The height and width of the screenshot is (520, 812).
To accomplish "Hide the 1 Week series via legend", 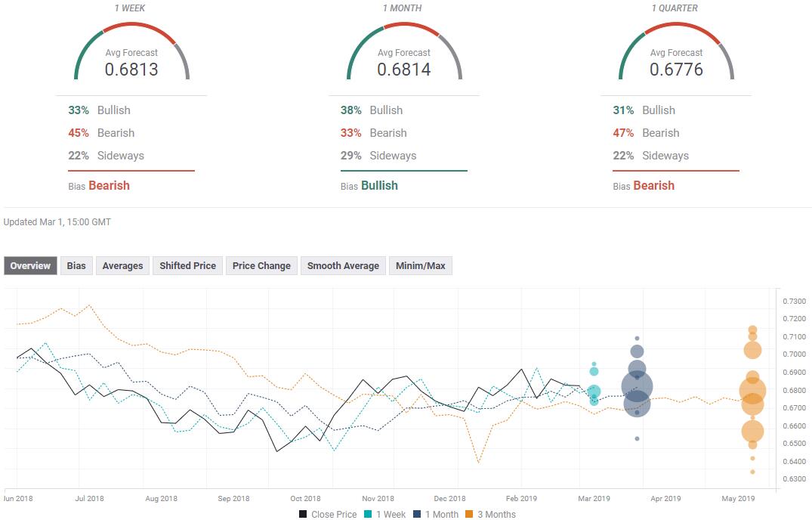I will pyautogui.click(x=390, y=515).
